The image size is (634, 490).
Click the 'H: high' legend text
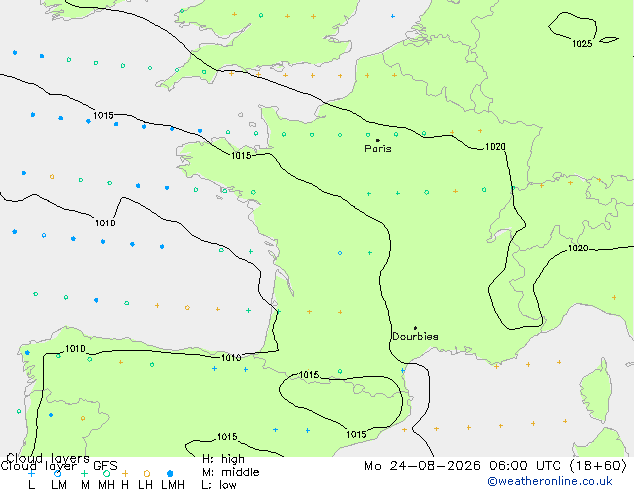click(223, 459)
